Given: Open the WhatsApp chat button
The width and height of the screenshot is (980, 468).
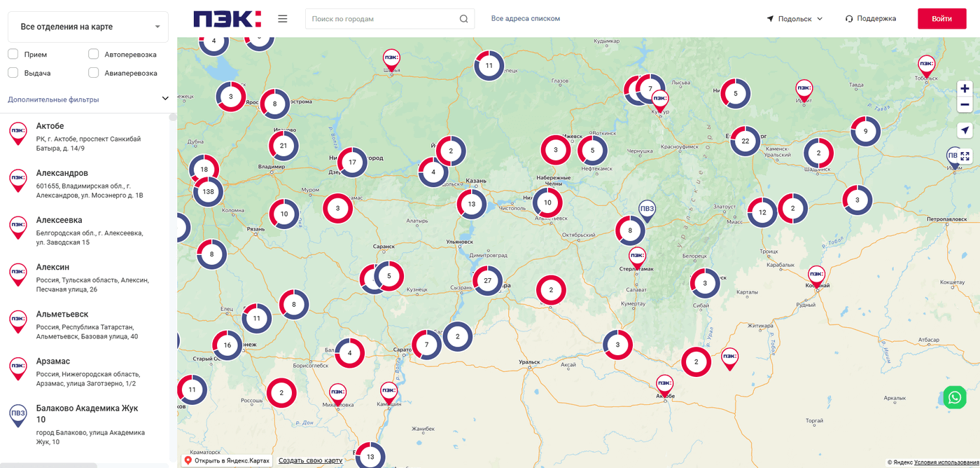Looking at the screenshot, I should click(x=955, y=397).
